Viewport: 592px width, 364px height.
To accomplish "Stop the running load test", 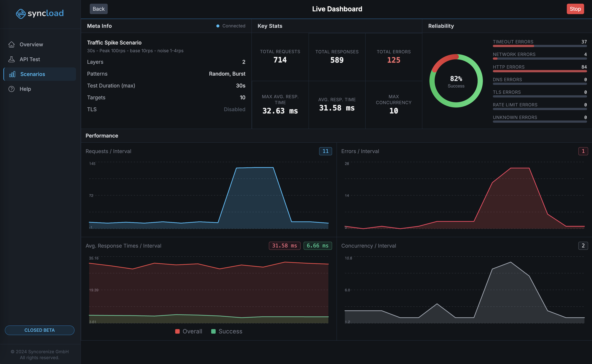I will pos(575,9).
